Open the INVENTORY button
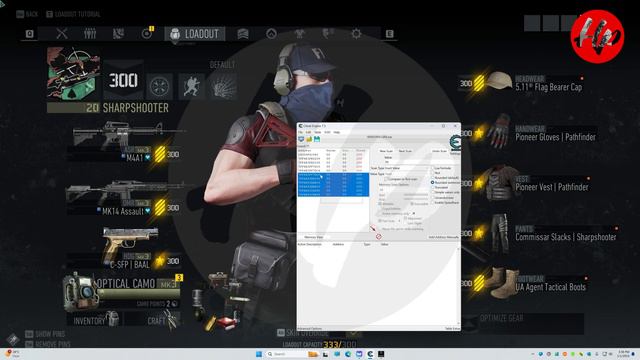The width and height of the screenshot is (640, 360). [96, 320]
